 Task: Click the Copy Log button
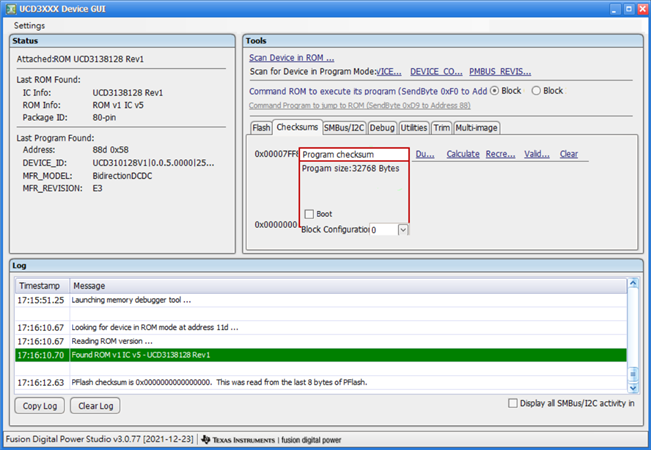[x=39, y=406]
